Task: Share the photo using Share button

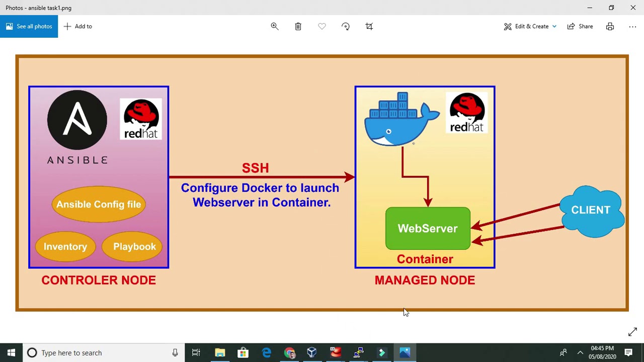Action: coord(580,26)
